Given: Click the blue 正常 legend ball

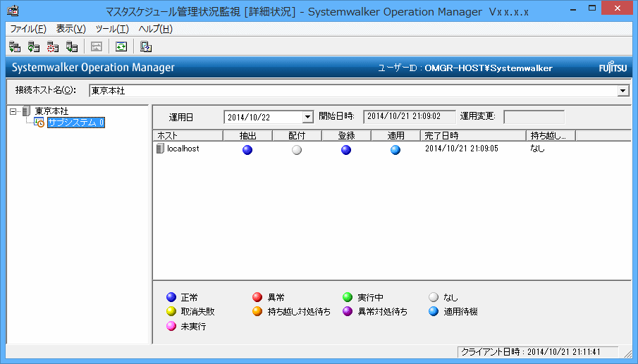Looking at the screenshot, I should coord(171,297).
